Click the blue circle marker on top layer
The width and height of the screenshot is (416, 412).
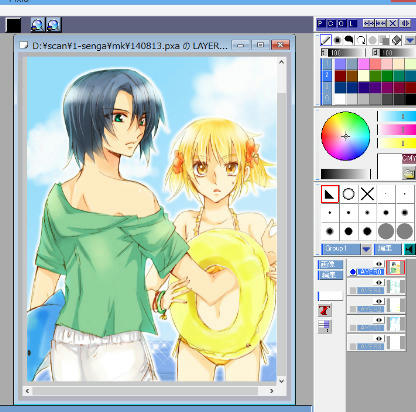point(353,272)
